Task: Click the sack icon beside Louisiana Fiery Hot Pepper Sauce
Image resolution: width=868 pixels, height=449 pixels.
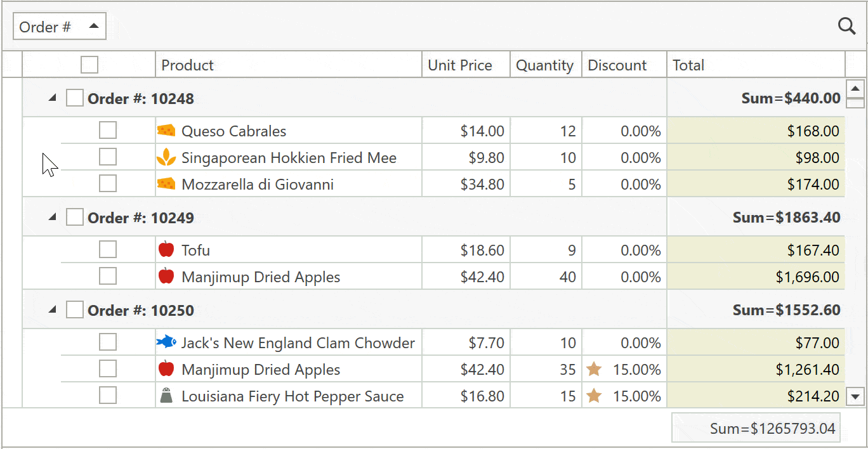Action: 166,395
